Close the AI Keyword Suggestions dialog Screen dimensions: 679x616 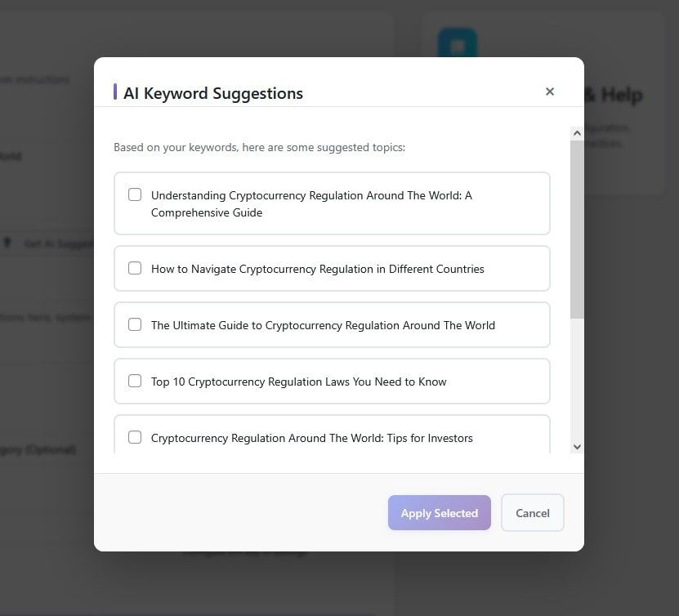(x=550, y=92)
